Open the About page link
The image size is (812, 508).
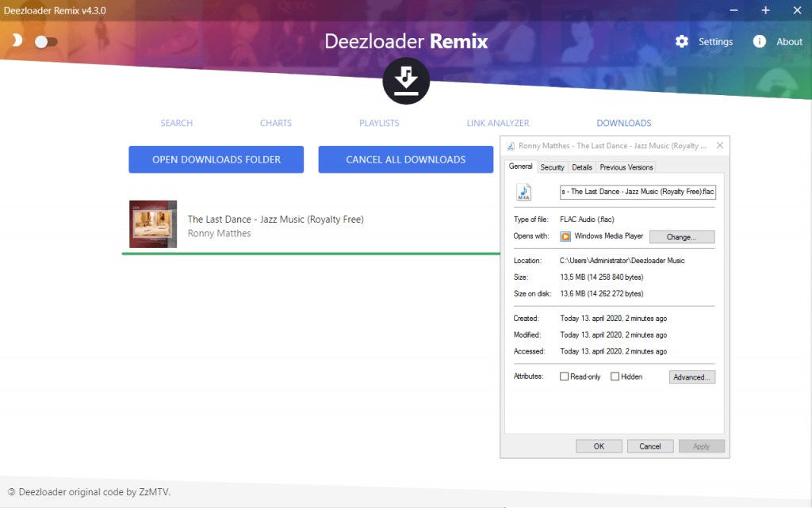[789, 42]
